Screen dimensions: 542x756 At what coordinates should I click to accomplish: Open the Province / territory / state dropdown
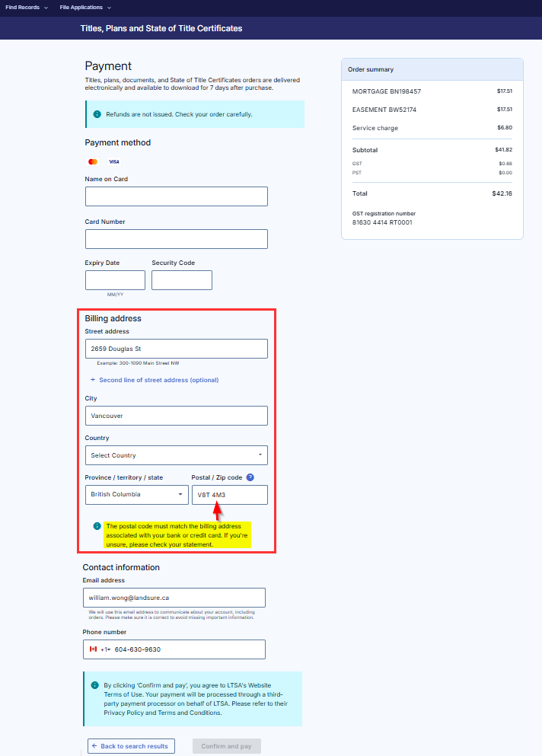tap(136, 494)
